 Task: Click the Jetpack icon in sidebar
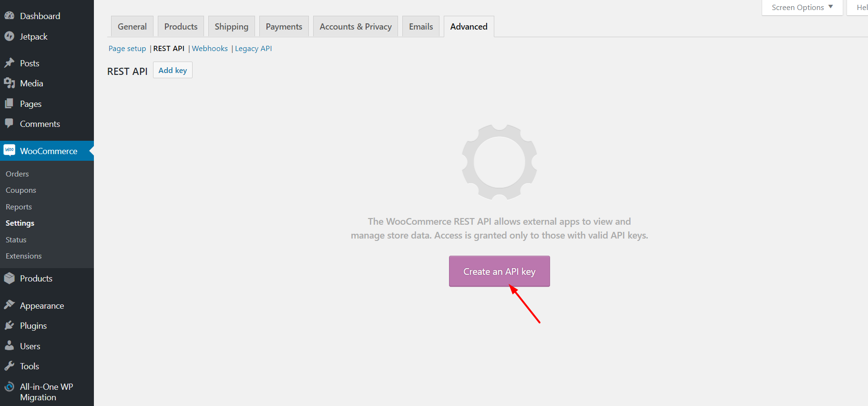click(x=10, y=36)
